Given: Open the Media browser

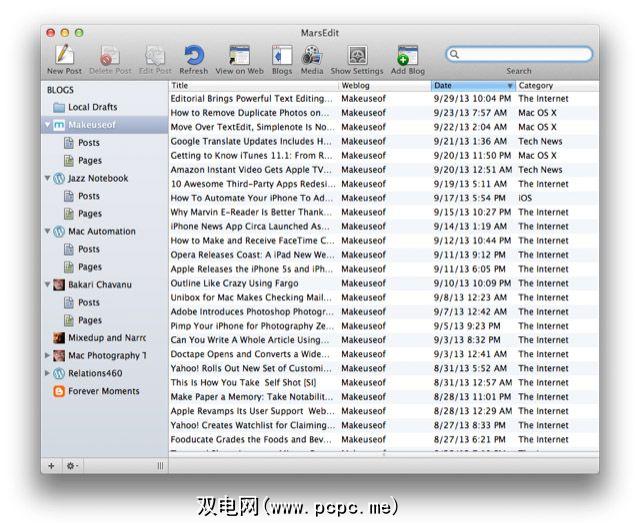Looking at the screenshot, I should [x=312, y=55].
